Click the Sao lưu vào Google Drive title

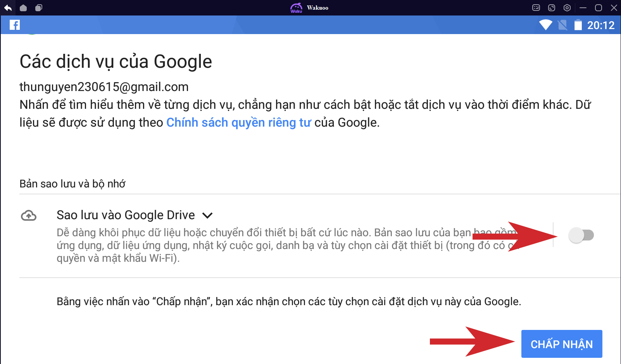tap(126, 215)
